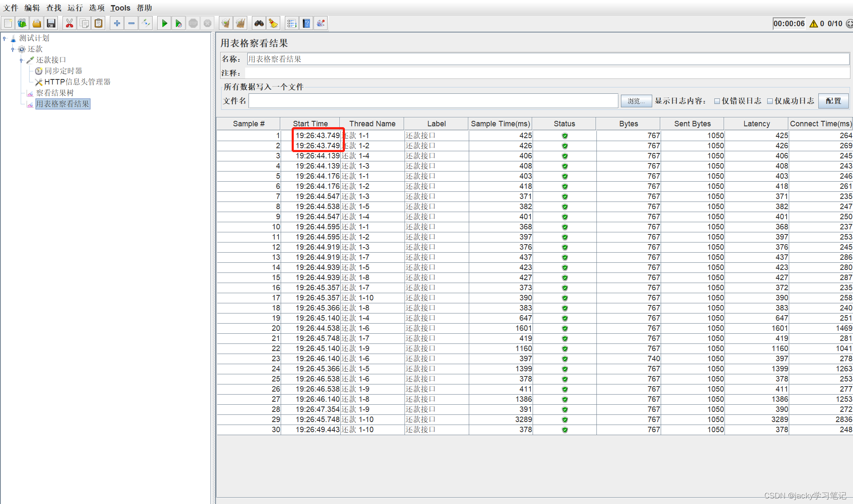The height and width of the screenshot is (504, 853).
Task: Sort by Connect Time(ms) column header
Action: 821,124
